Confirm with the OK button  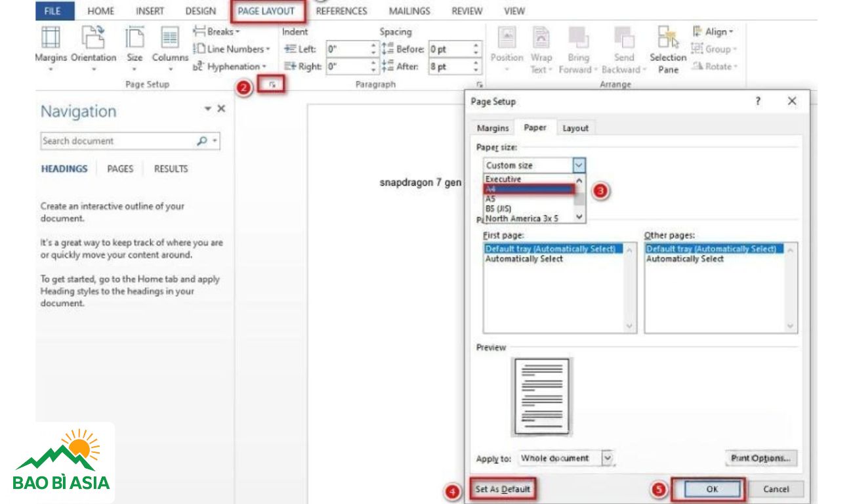[x=712, y=489]
